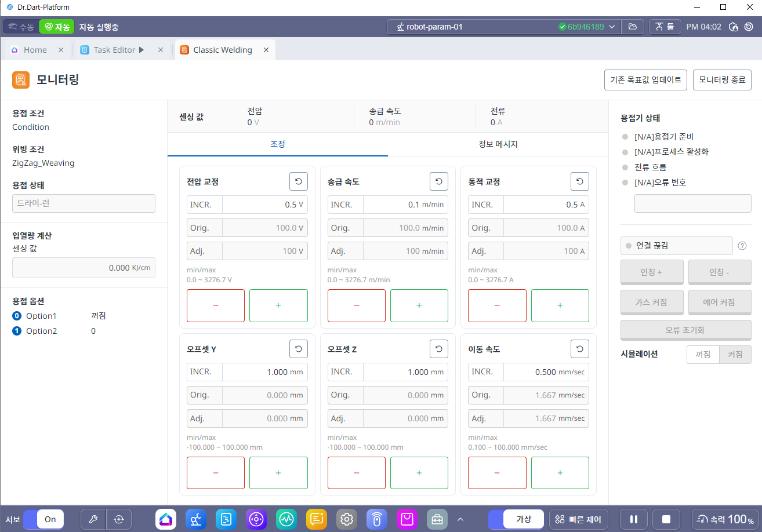762x532 pixels.
Task: Turn simulation off with 꺼짐
Action: pos(702,355)
